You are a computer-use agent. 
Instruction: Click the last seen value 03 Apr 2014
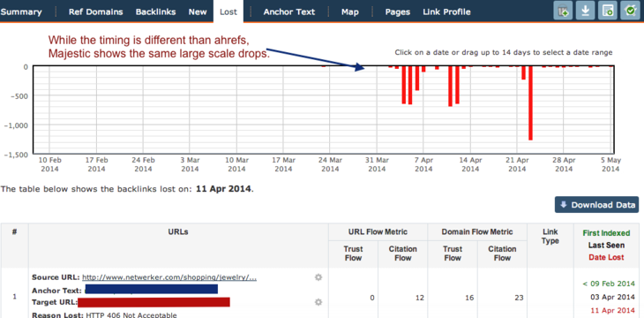coord(612,297)
